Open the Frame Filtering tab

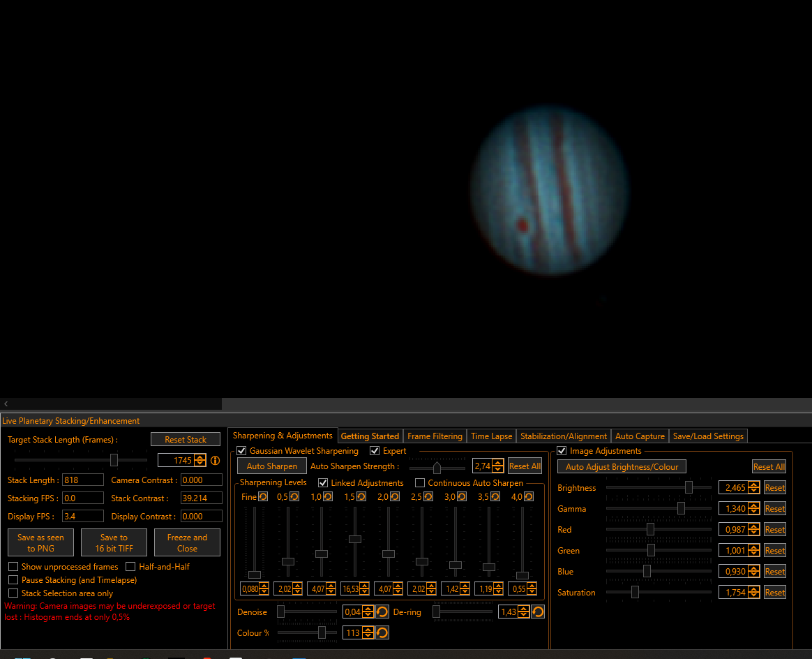tap(435, 436)
